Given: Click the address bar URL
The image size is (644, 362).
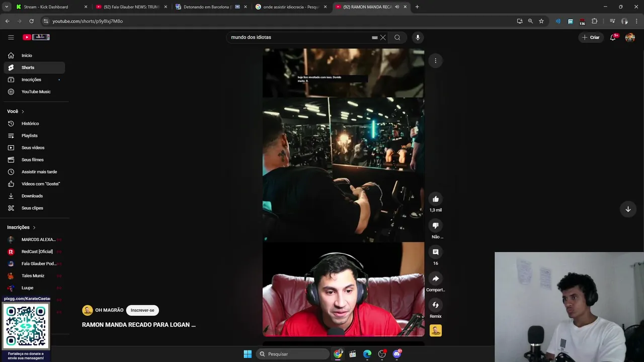Looking at the screenshot, I should coord(88,21).
